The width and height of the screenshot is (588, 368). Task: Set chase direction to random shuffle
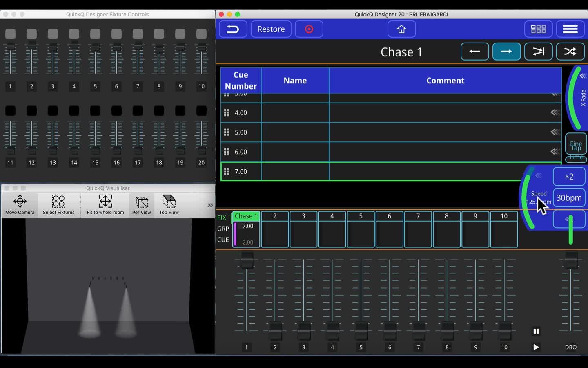click(570, 52)
